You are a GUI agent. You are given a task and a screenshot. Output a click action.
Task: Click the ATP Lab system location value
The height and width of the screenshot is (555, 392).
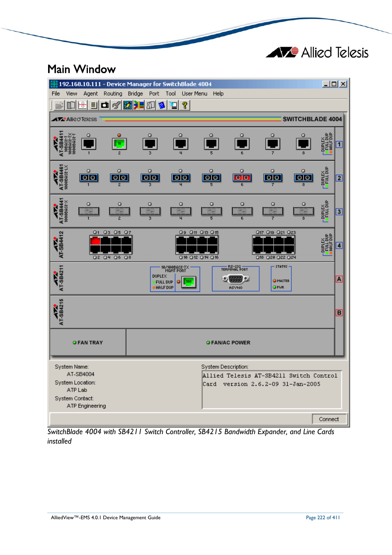(77, 390)
